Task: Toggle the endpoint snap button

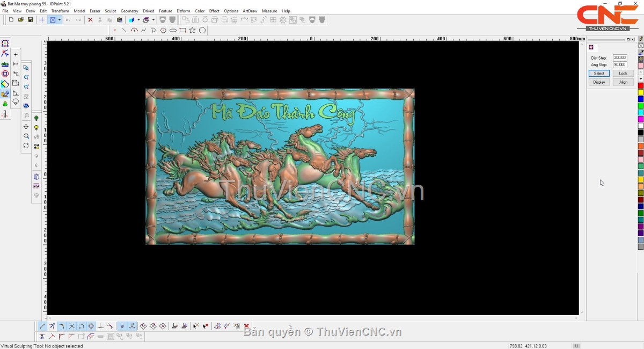Action: pyautogui.click(x=42, y=326)
